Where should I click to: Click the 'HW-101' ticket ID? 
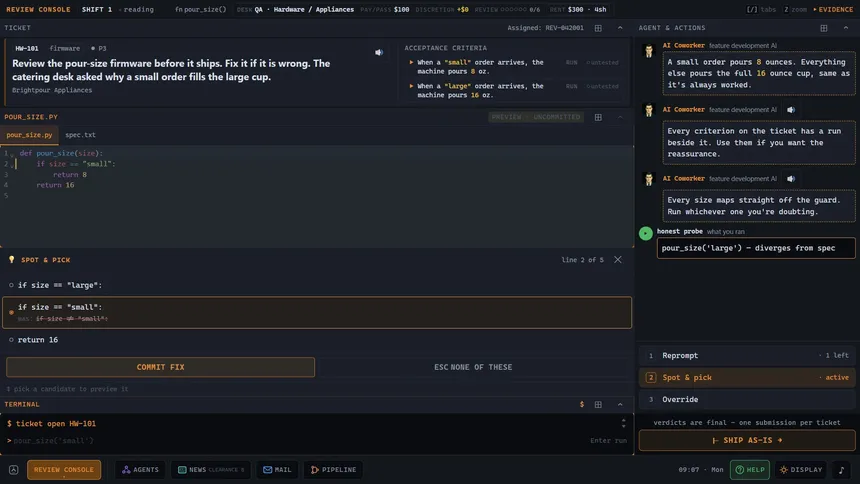26,48
